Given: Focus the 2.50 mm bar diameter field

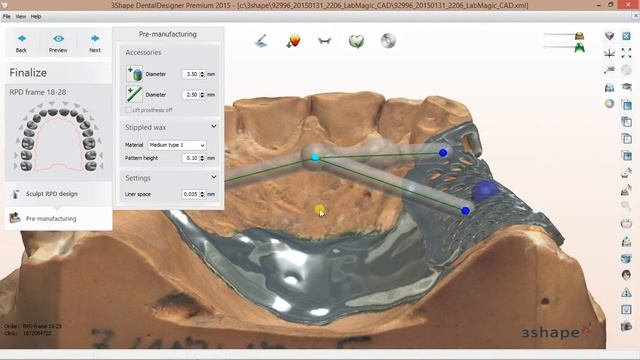Looking at the screenshot, I should click(x=191, y=94).
